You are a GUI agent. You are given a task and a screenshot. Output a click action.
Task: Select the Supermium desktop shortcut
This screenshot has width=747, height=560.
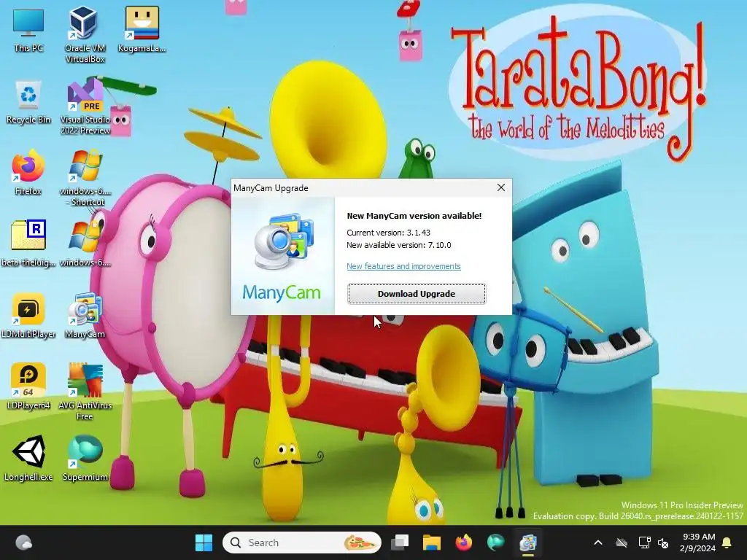pos(85,458)
